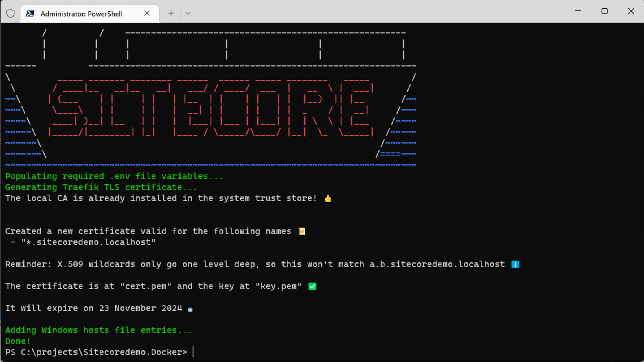644x362 pixels.
Task: Click 'a.b.sitecoredemo.localhost' in reminder line
Action: 437,264
